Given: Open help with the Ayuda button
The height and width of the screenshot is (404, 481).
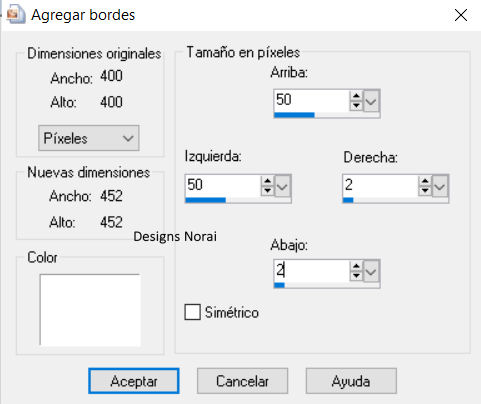Looking at the screenshot, I should click(351, 381).
